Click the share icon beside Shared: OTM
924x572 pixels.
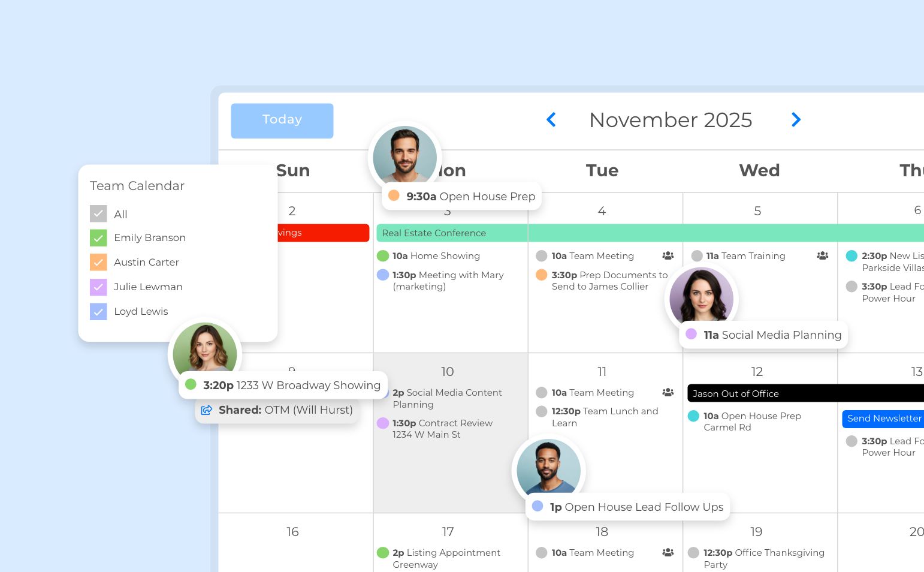click(207, 410)
